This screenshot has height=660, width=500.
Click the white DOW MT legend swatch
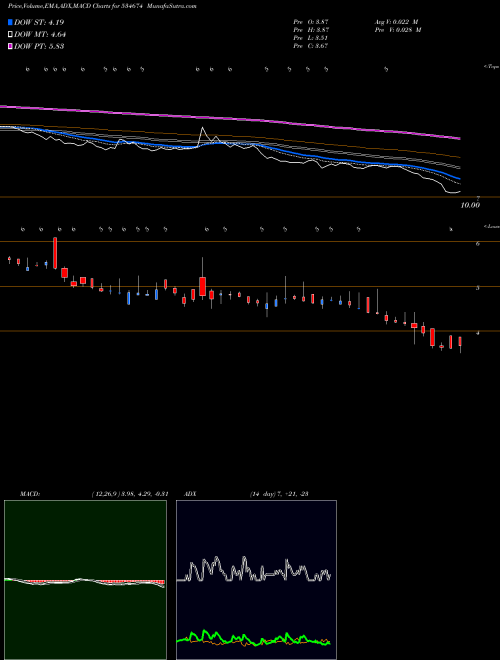point(10,35)
